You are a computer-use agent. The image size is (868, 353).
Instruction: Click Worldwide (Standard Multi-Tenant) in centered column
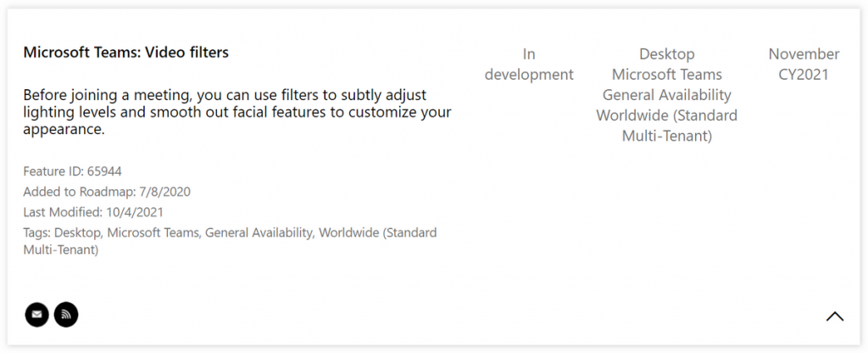click(666, 125)
